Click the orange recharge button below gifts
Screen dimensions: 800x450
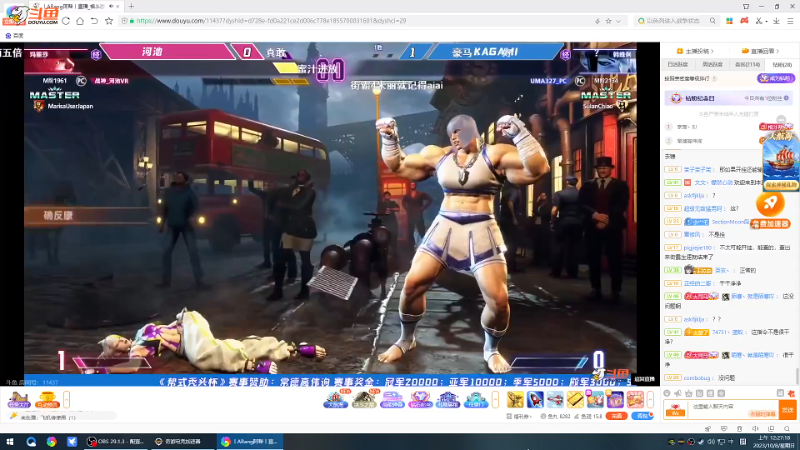point(616,416)
